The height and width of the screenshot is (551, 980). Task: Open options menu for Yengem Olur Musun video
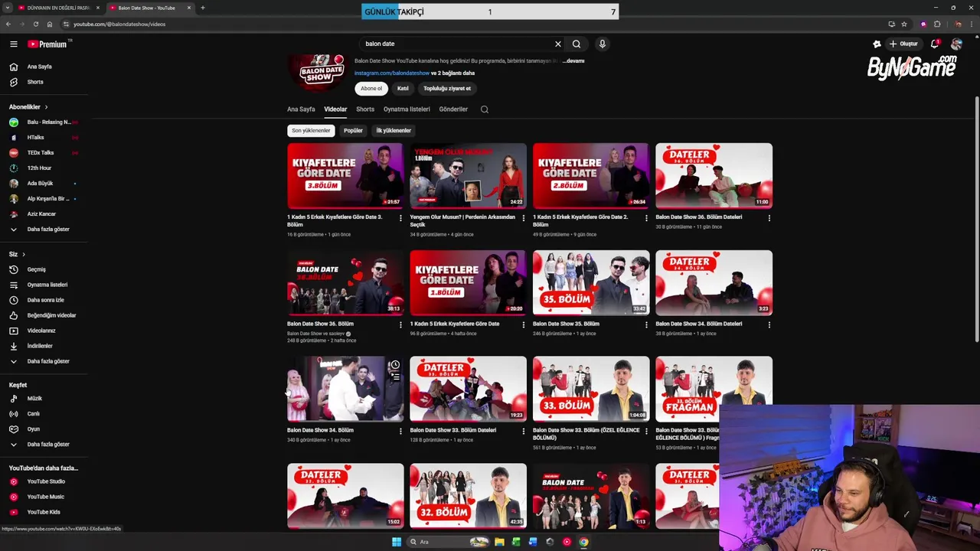(524, 218)
